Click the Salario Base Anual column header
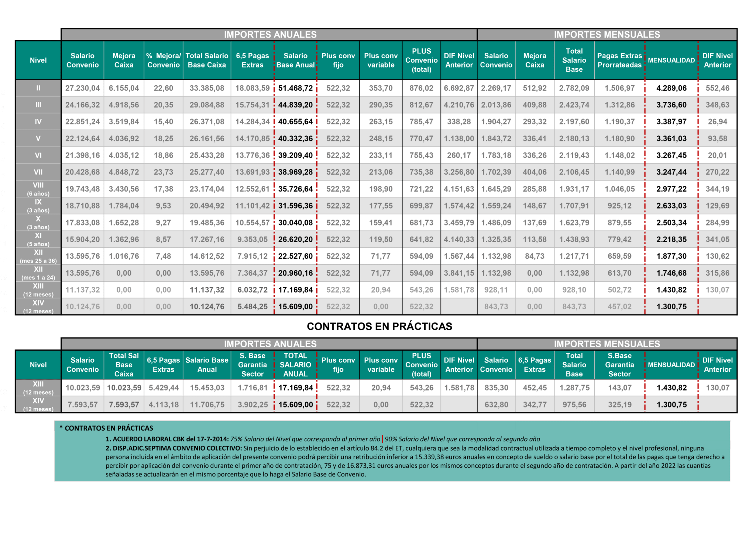The image size is (756, 537). pos(295,60)
